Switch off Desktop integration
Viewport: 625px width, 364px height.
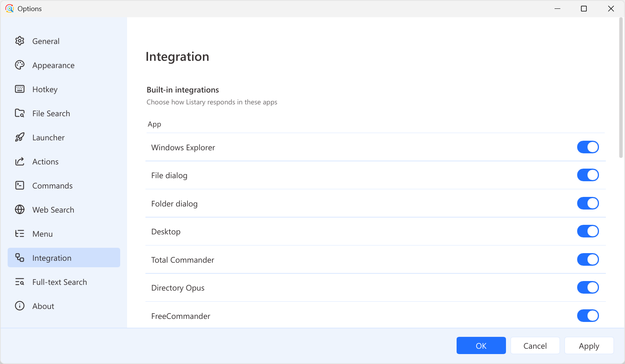click(x=588, y=231)
